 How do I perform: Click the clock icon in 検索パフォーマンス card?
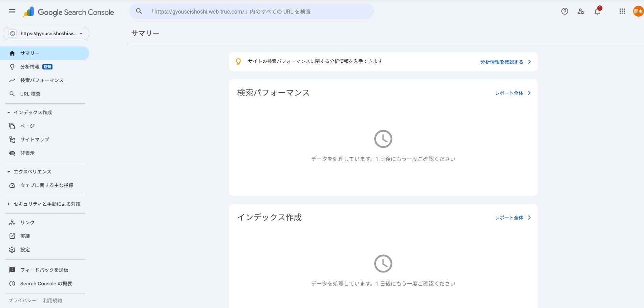383,139
